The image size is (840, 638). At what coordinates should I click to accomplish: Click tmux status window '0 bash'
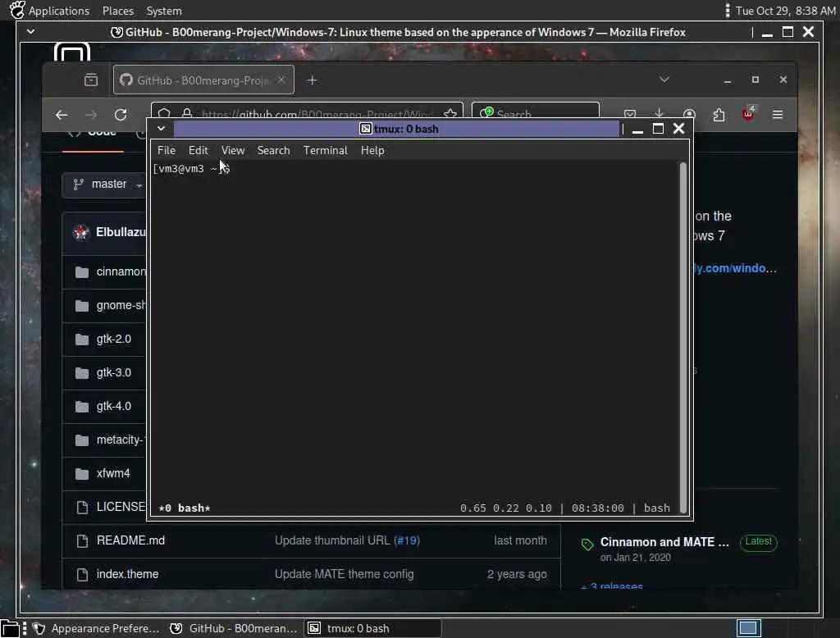point(185,508)
